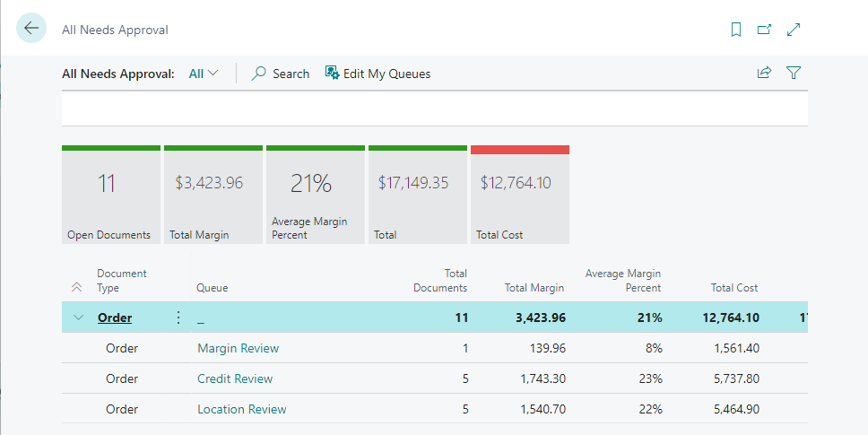Screen dimensions: 868x435
Task: Click the back arrow button
Action: (x=31, y=29)
